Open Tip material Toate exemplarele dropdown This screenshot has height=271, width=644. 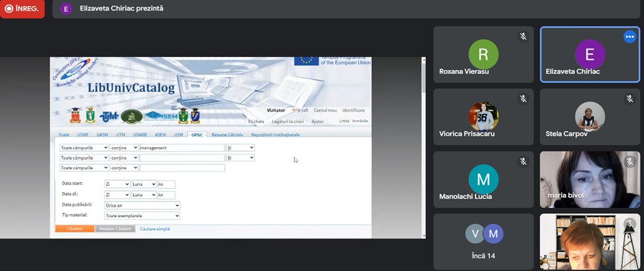pos(142,215)
